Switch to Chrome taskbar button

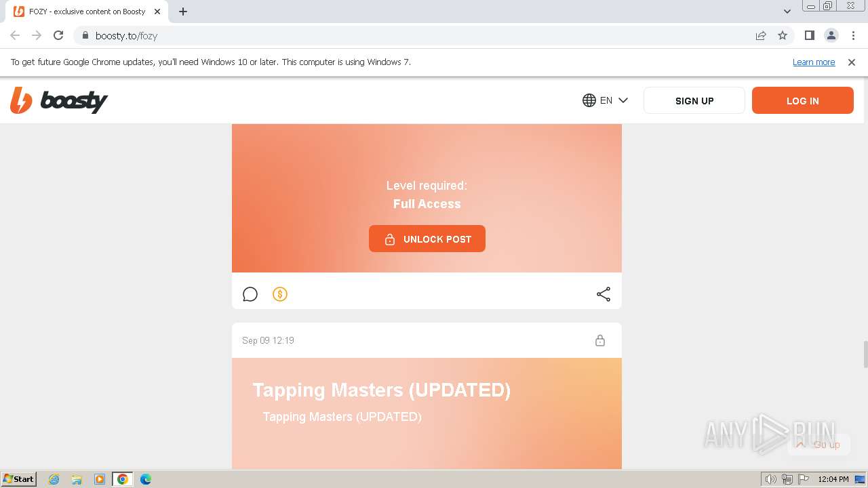(123, 479)
